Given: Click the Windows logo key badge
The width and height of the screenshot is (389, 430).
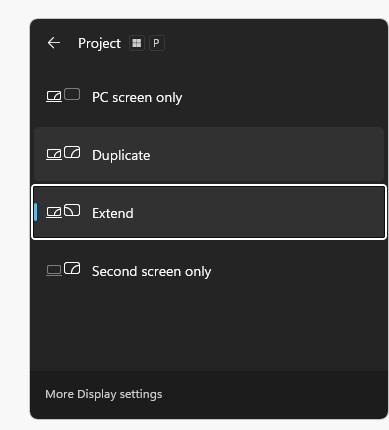Looking at the screenshot, I should [x=137, y=43].
